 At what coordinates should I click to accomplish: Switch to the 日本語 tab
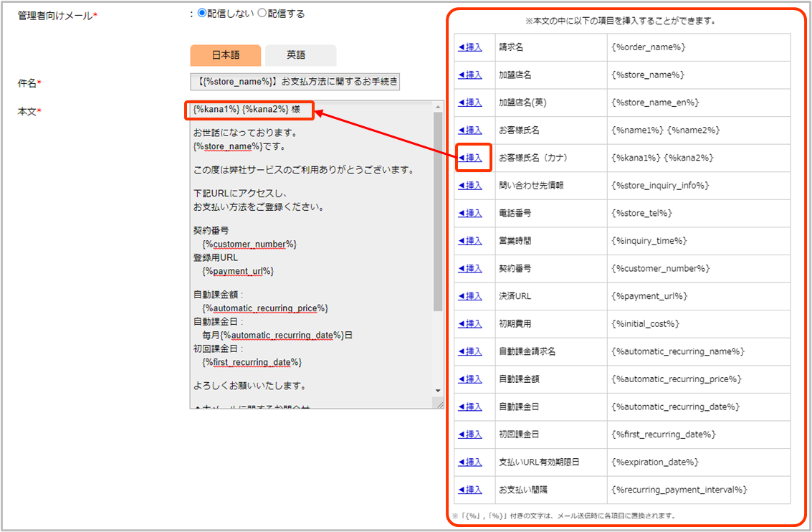[226, 55]
